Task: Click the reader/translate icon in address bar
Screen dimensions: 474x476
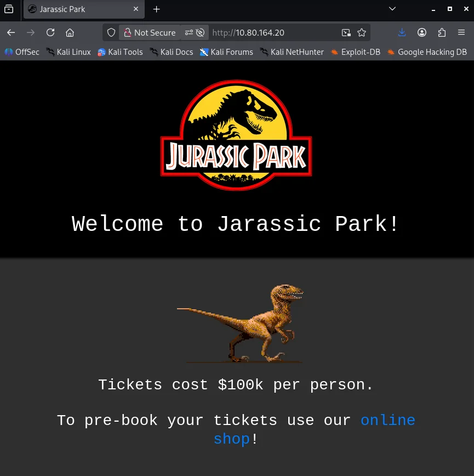Action: coord(346,33)
